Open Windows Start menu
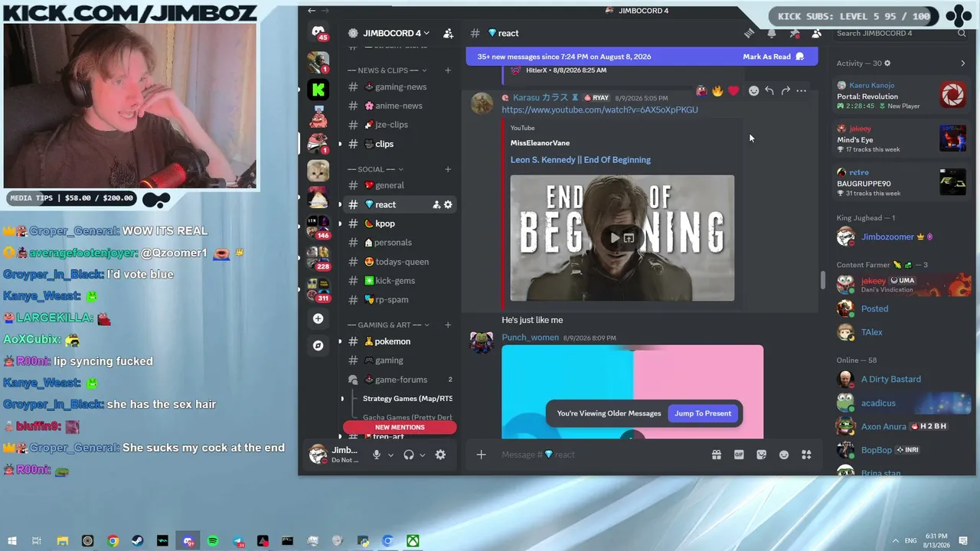 point(12,541)
